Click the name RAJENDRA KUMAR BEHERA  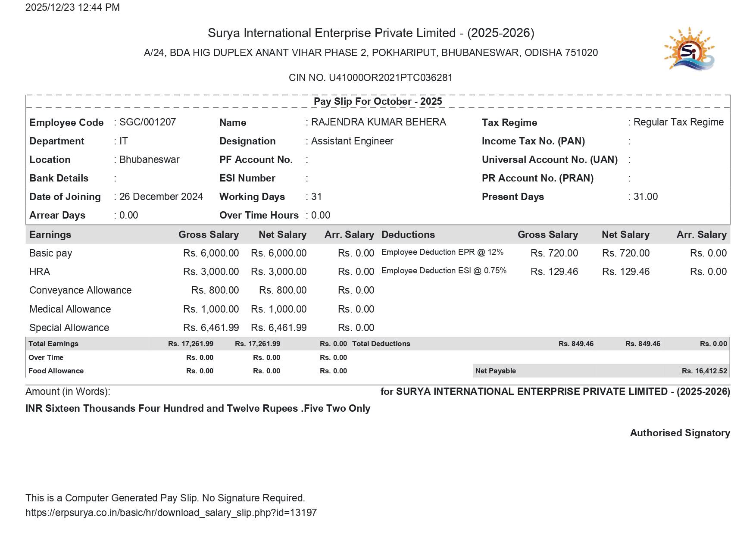click(378, 122)
